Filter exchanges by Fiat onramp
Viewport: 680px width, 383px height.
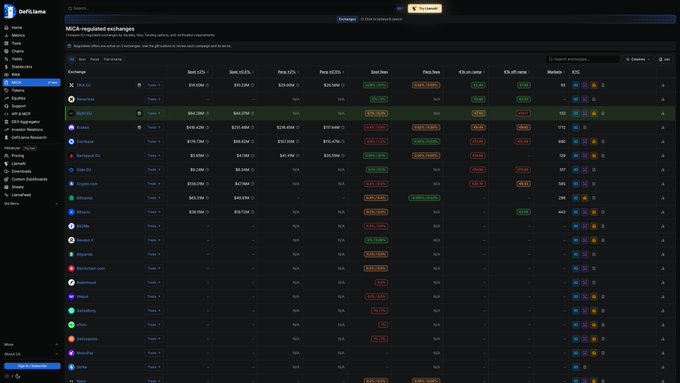pyautogui.click(x=113, y=59)
